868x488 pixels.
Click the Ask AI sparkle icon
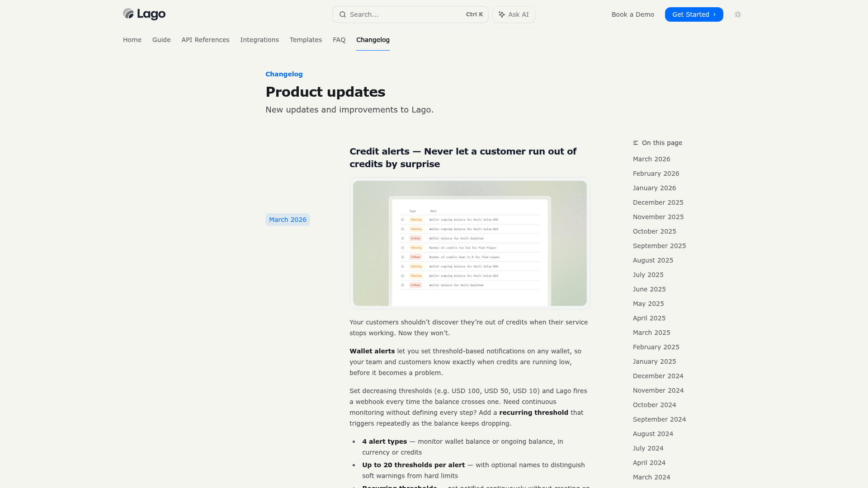point(502,14)
